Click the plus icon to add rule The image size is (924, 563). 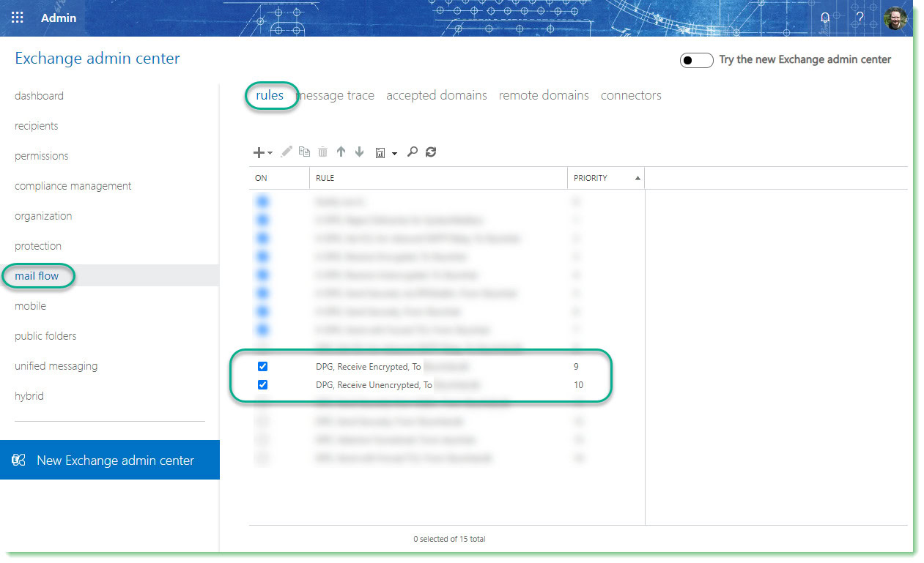coord(258,152)
